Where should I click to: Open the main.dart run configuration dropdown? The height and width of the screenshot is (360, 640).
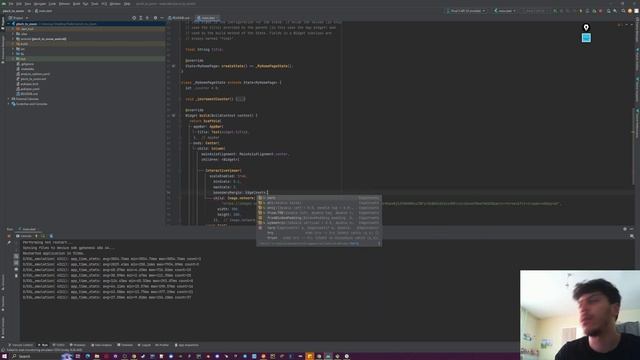coord(505,11)
